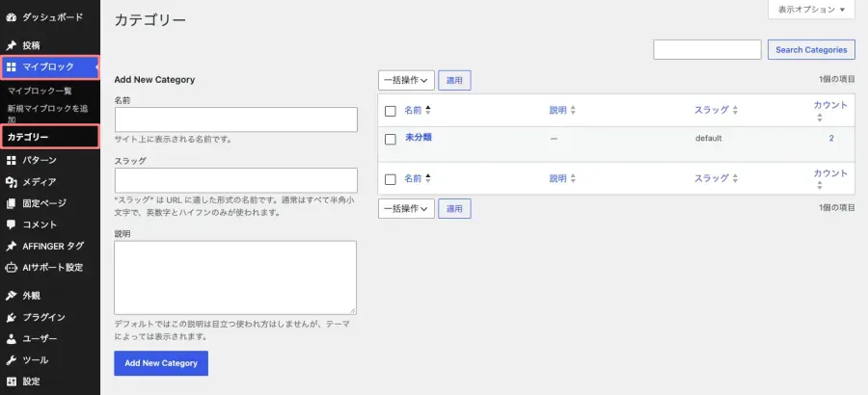Image resolution: width=868 pixels, height=395 pixels.
Task: Tick the select-all checkbox in table footer
Action: (x=391, y=179)
